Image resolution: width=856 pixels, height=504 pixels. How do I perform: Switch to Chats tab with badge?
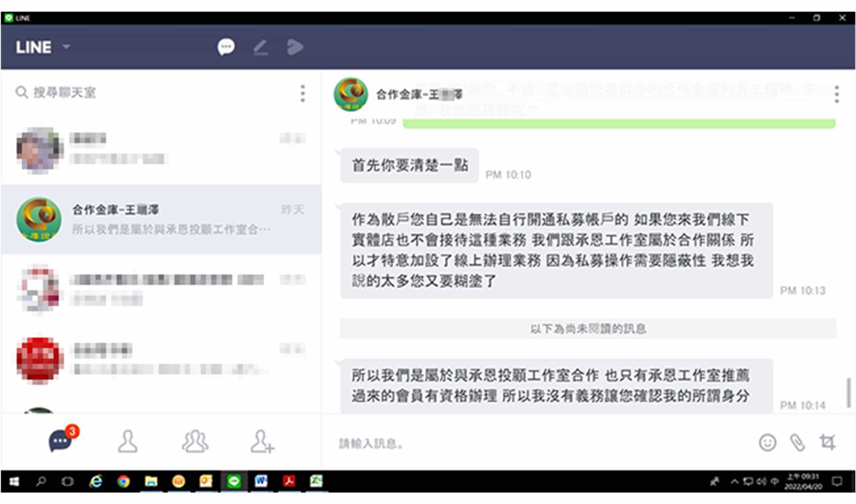coord(61,441)
